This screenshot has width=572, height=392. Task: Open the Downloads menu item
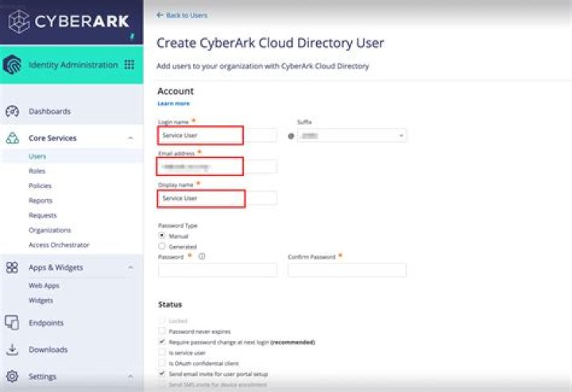(48, 350)
